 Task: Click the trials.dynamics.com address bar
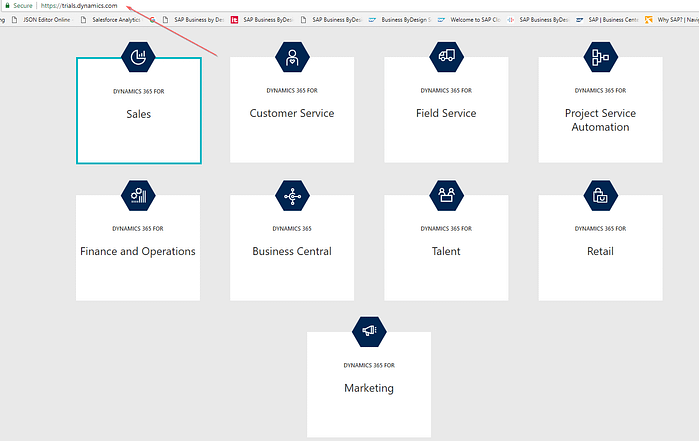click(79, 5)
